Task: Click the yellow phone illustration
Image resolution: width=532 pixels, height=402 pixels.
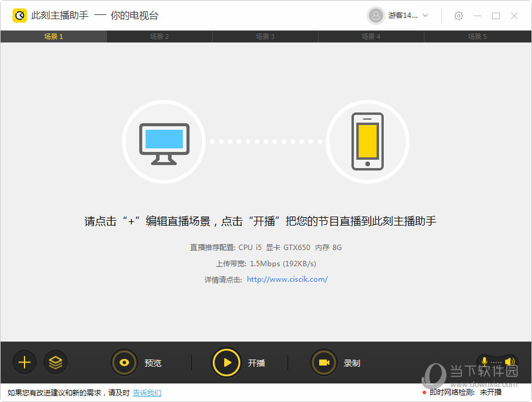Action: click(368, 141)
